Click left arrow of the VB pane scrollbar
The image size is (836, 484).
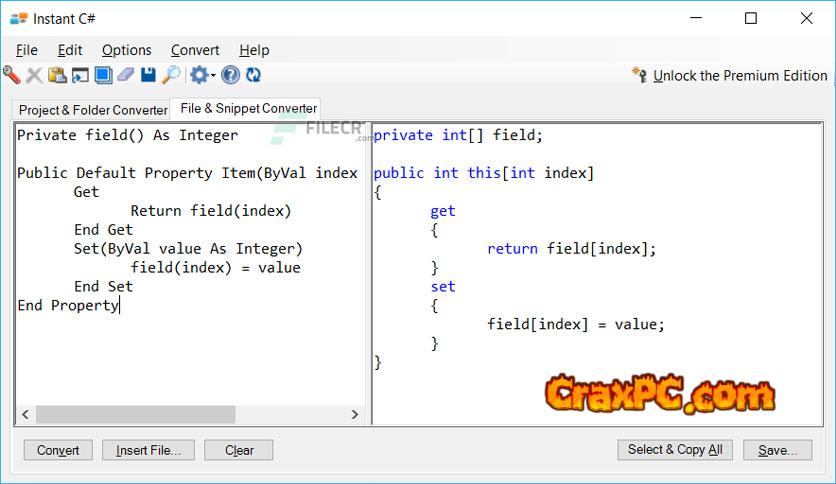(x=25, y=414)
